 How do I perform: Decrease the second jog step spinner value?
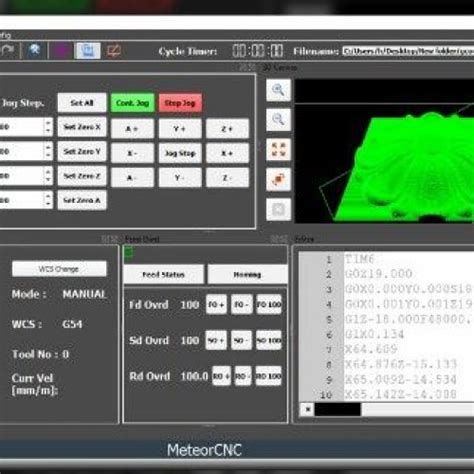pyautogui.click(x=48, y=155)
